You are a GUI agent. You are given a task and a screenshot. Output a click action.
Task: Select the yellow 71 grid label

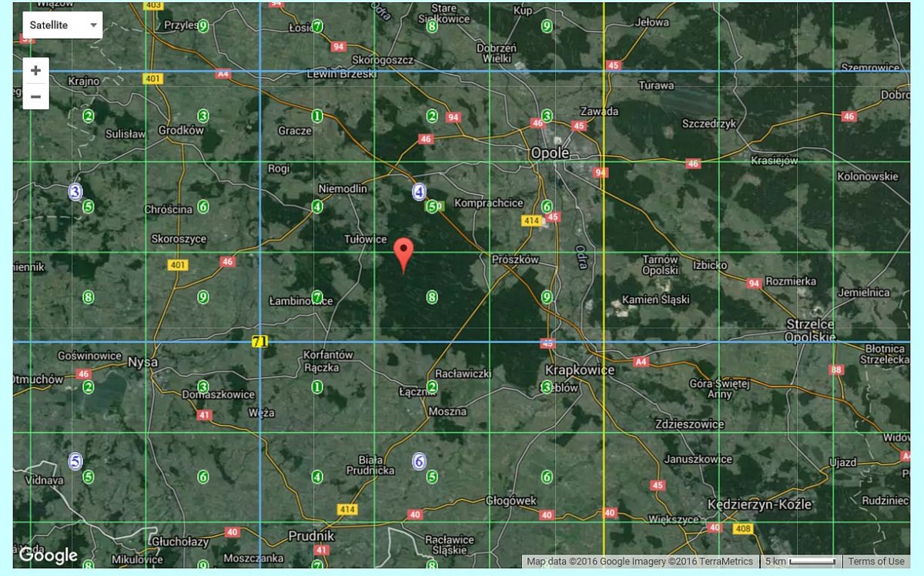pos(259,341)
